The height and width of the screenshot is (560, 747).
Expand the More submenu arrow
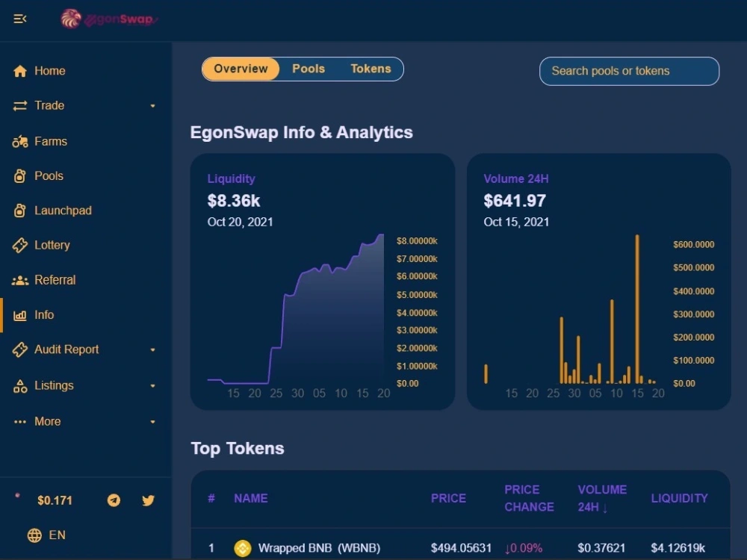(153, 422)
